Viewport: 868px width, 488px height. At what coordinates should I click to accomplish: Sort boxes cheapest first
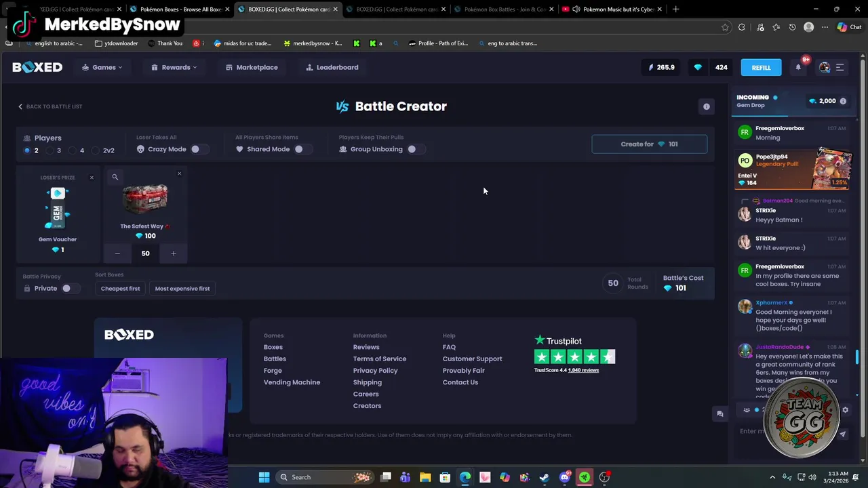[120, 289]
